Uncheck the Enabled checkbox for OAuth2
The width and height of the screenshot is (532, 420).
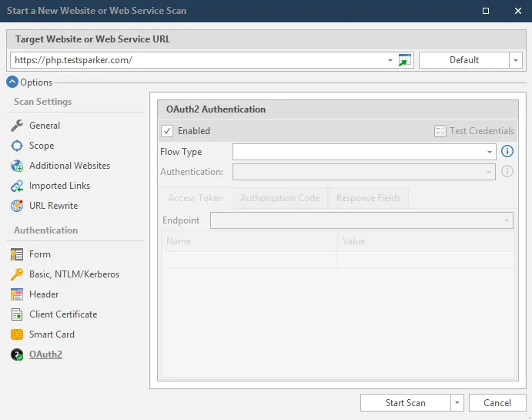tap(167, 131)
